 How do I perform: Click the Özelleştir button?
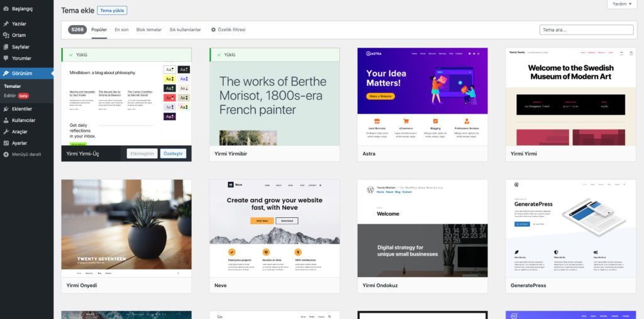[x=173, y=154]
